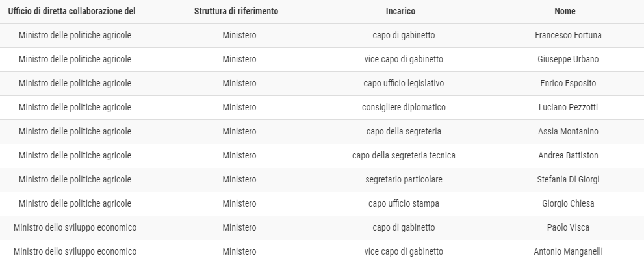Select the name Assia Montanino
This screenshot has width=644, height=263.
click(x=568, y=131)
